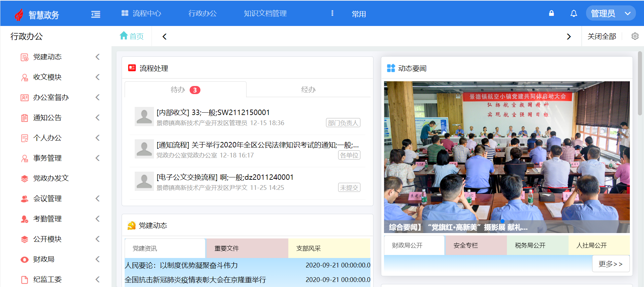Click the 关闭全部 button
644x287 pixels.
tap(602, 36)
